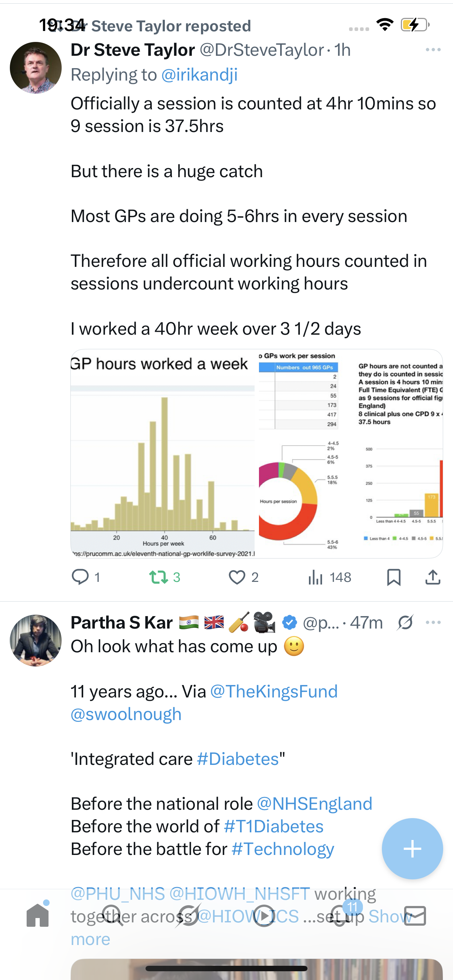
Task: Open @irikandji profile link
Action: tap(200, 75)
